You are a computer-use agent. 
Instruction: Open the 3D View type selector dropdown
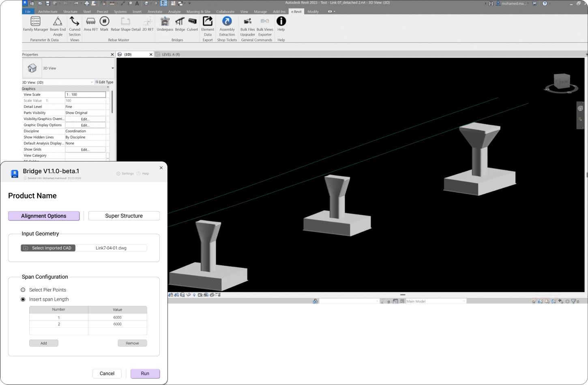(x=114, y=68)
